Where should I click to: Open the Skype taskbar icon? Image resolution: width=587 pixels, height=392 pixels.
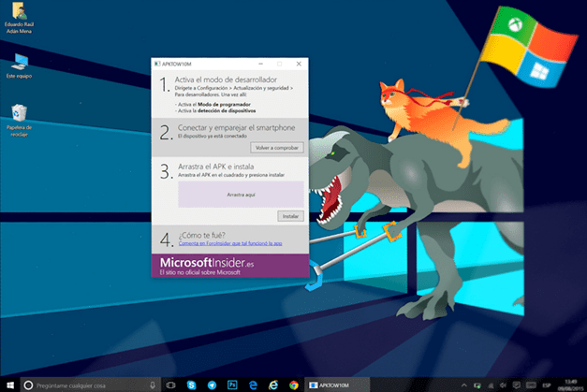[191, 385]
